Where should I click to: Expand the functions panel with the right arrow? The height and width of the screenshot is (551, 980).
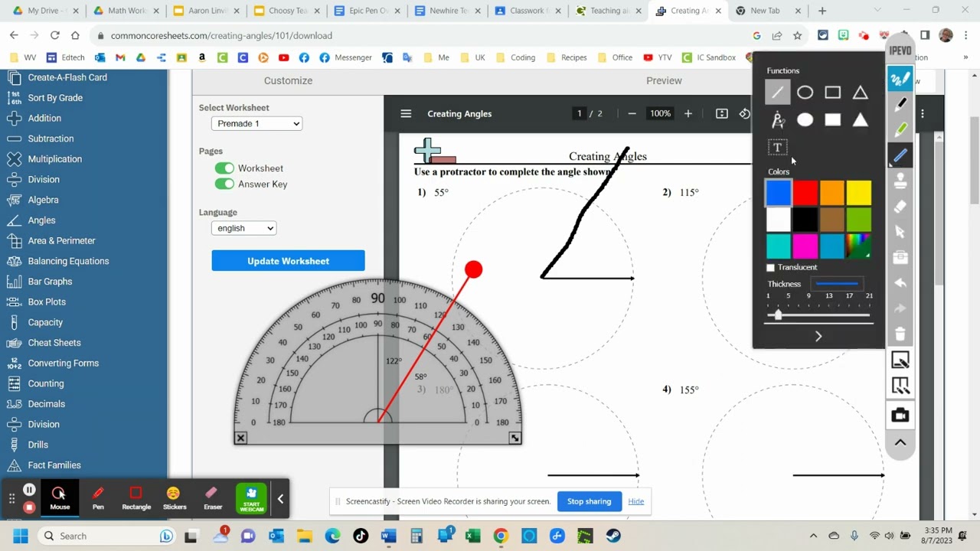pos(818,336)
